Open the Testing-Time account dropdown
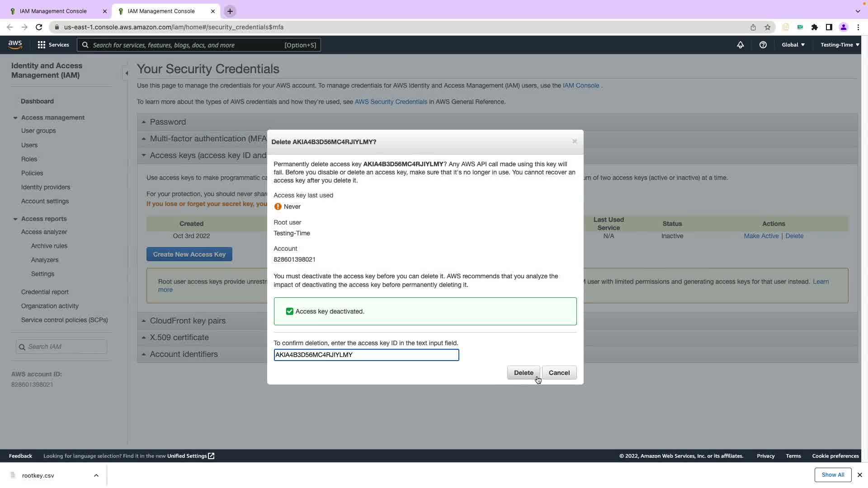 pos(840,45)
